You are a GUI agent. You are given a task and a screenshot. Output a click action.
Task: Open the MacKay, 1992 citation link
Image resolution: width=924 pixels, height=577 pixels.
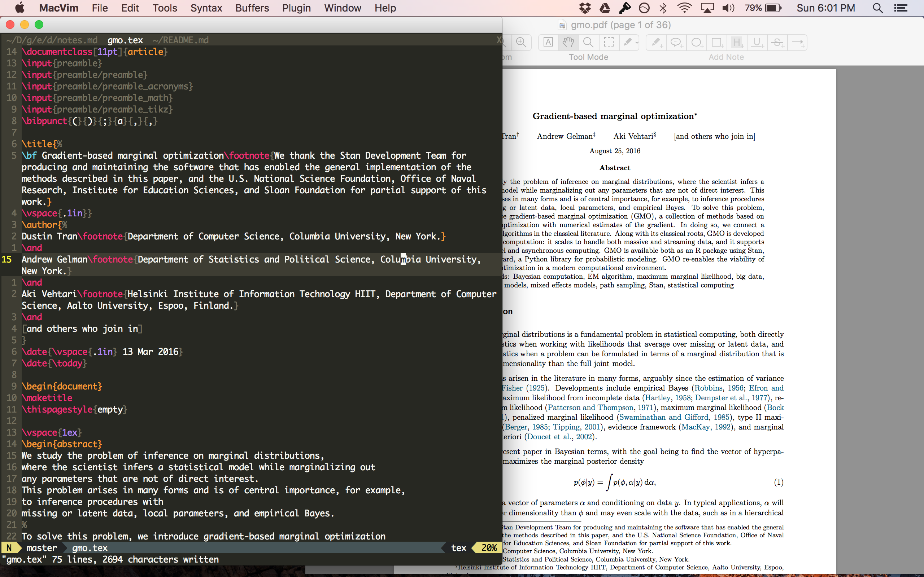pyautogui.click(x=706, y=427)
